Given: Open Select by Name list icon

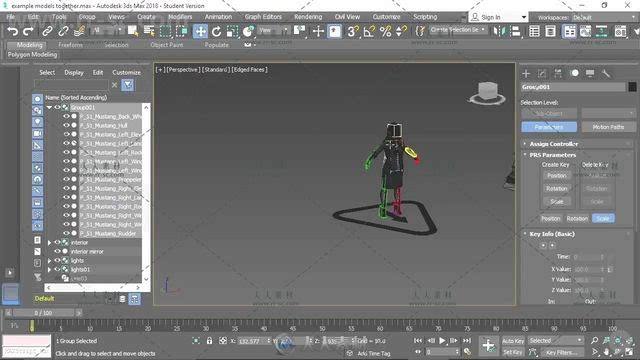Looking at the screenshot, I should pyautogui.click(x=149, y=31).
